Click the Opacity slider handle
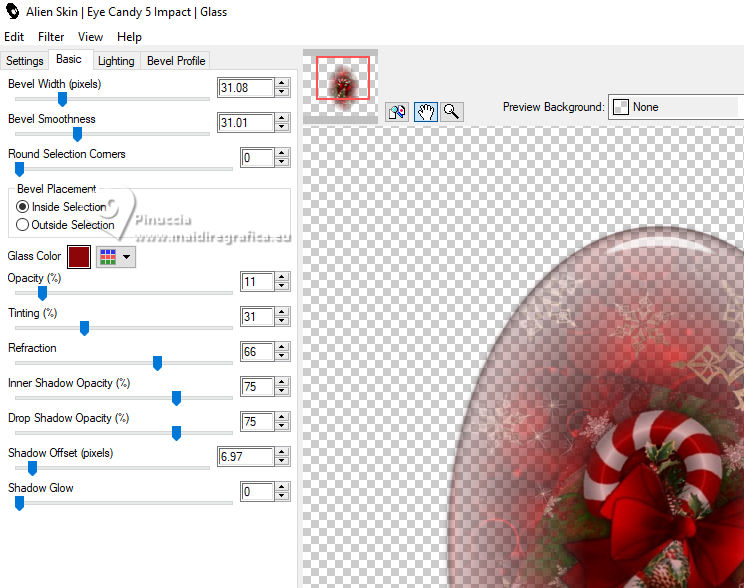 tap(42, 293)
